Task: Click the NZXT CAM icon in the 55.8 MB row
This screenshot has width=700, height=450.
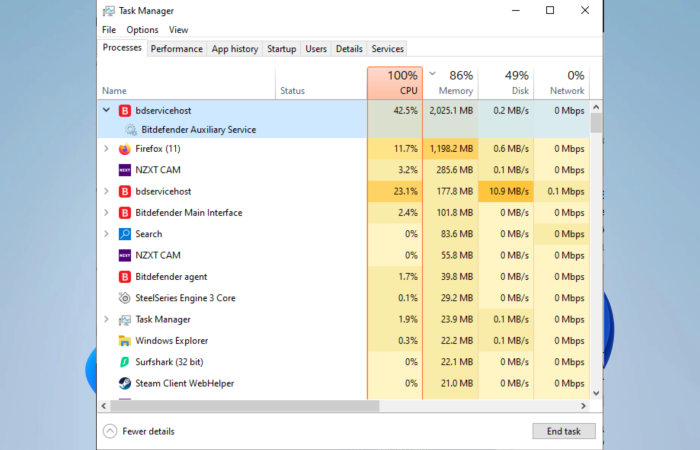Action: (125, 255)
